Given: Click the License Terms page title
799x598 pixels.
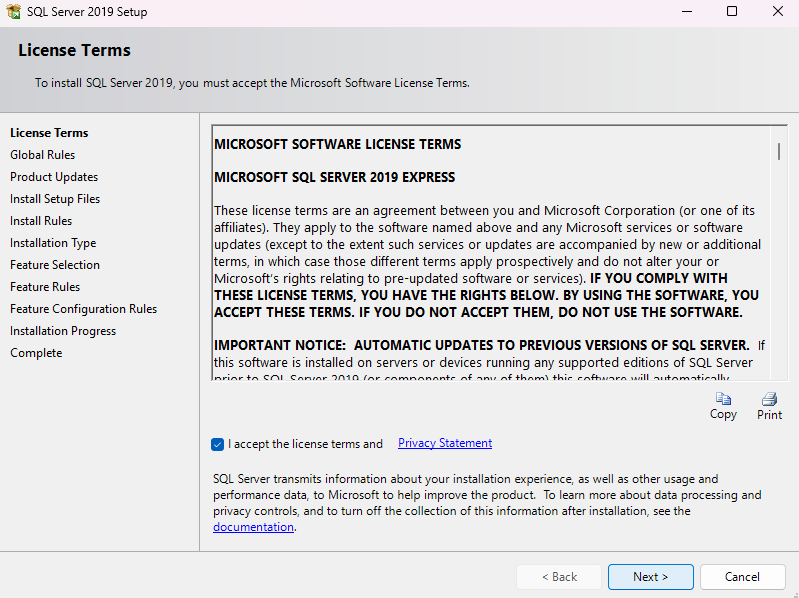Looking at the screenshot, I should [x=74, y=50].
